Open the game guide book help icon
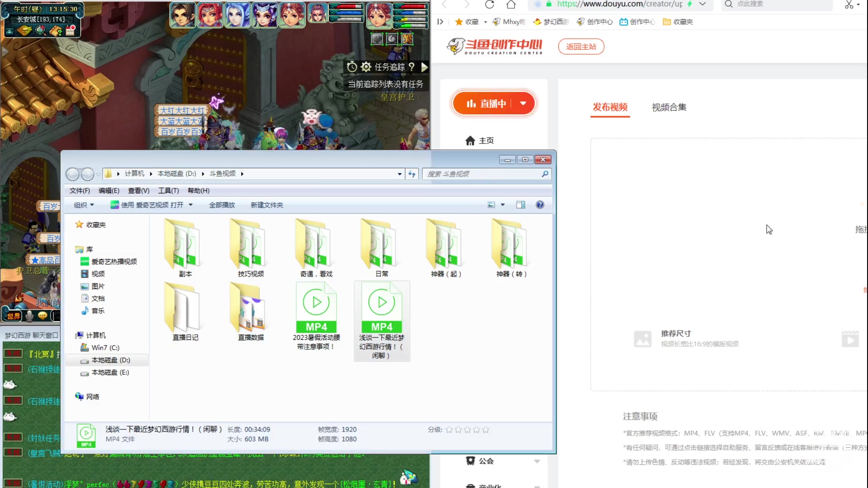 click(56, 31)
